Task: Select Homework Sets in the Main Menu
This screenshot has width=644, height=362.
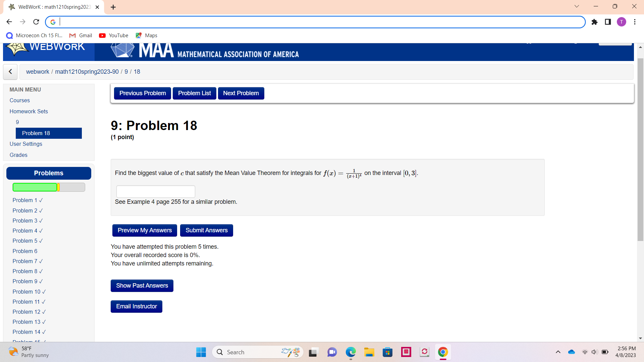Action: (29, 111)
